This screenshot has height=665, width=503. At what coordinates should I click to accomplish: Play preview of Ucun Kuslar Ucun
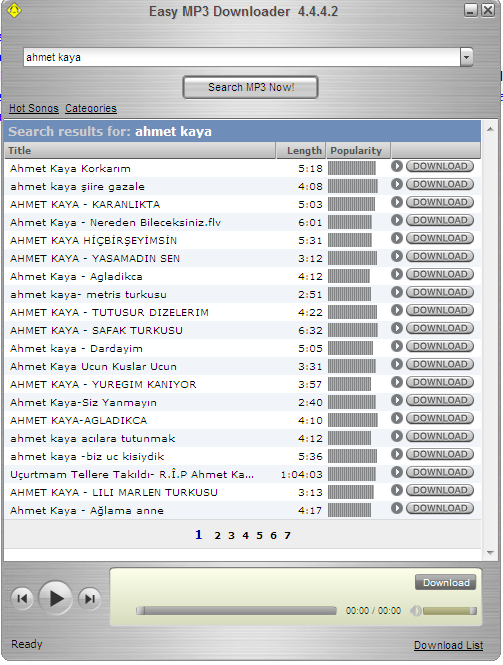coord(397,364)
